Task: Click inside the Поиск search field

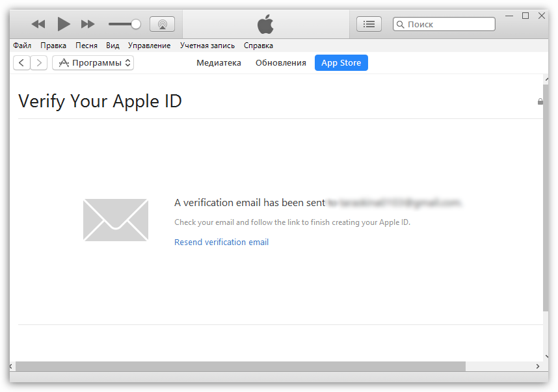Action: [449, 24]
